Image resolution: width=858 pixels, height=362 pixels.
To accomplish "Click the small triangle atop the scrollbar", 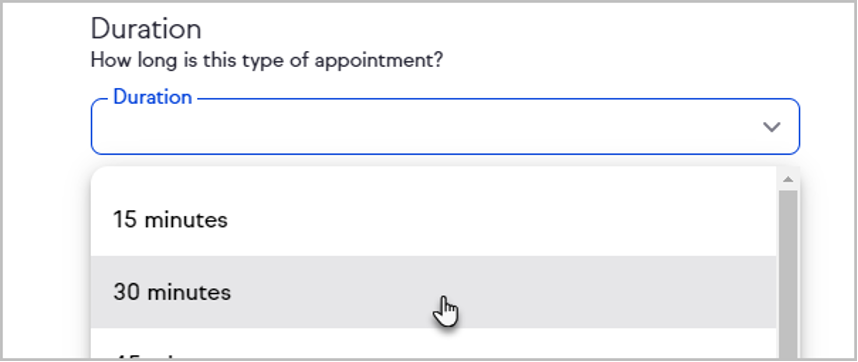I will tap(788, 179).
